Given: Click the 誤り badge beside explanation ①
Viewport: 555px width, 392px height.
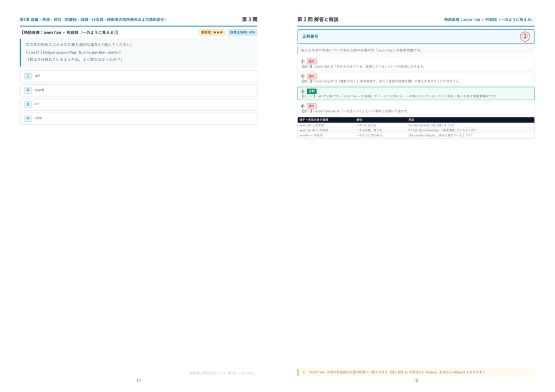Looking at the screenshot, I should 312,62.
